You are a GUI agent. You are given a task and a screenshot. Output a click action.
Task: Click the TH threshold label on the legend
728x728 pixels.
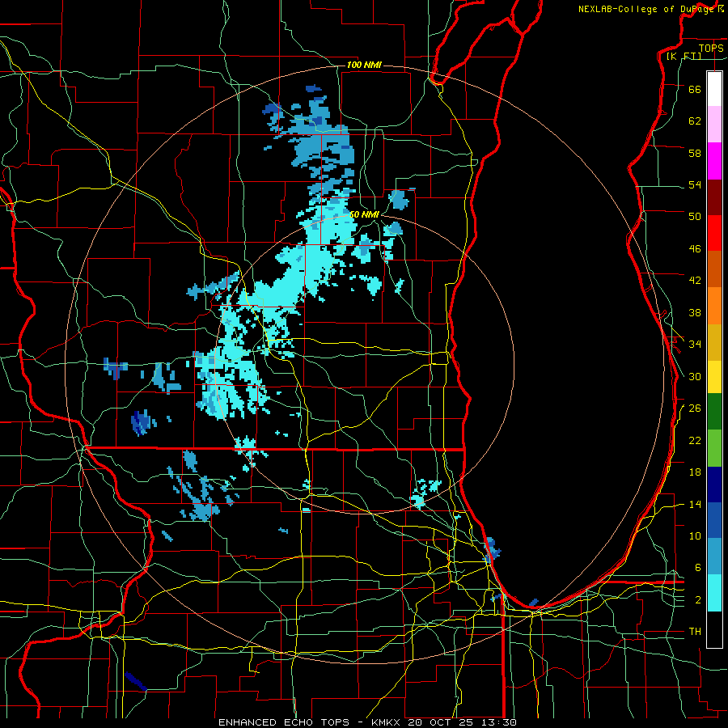pyautogui.click(x=695, y=632)
